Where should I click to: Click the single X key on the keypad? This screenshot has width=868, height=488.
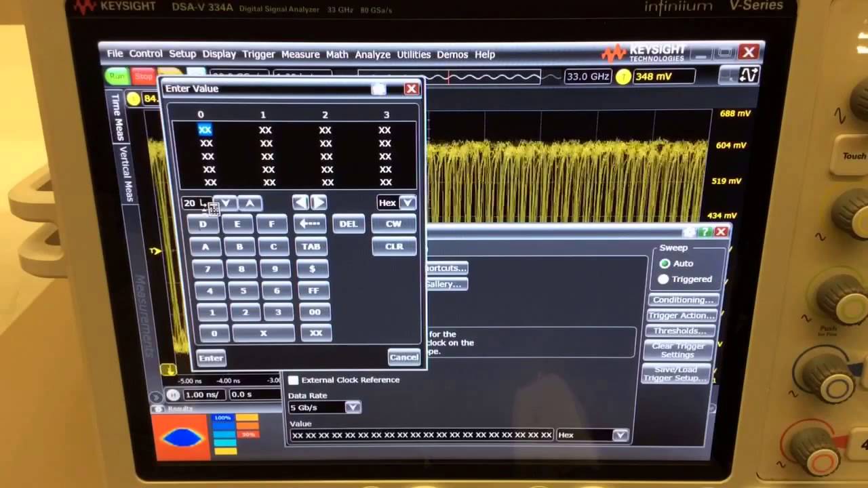coord(263,333)
